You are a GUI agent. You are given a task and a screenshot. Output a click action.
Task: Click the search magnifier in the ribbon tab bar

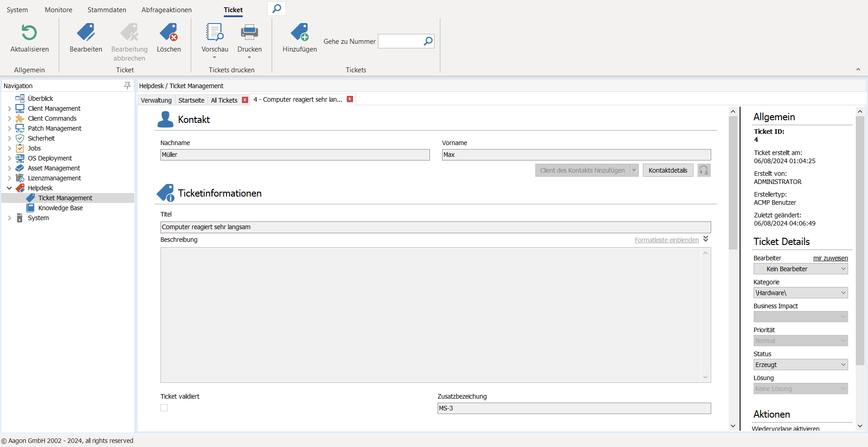click(277, 9)
